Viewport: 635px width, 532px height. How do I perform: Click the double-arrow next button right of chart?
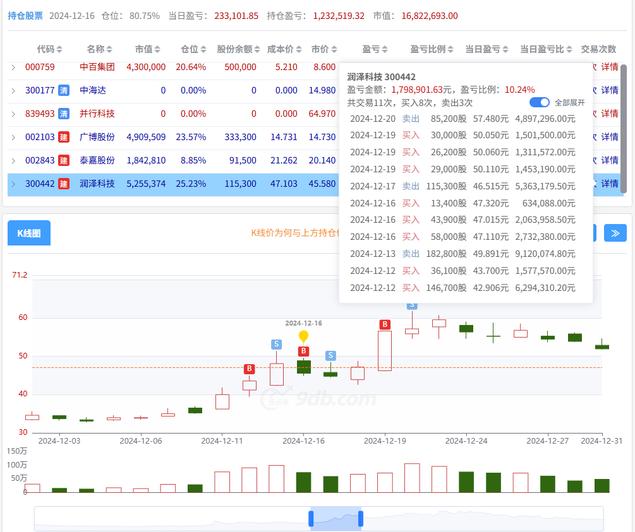pos(614,233)
